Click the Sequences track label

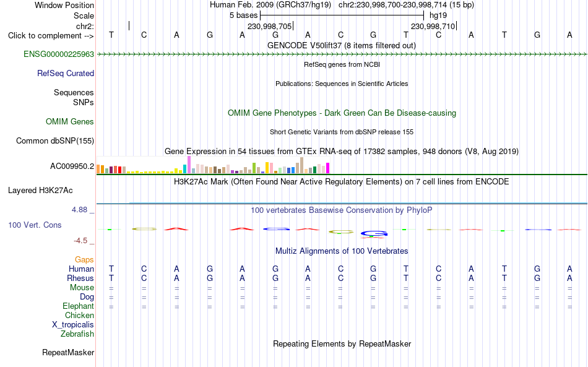(74, 93)
